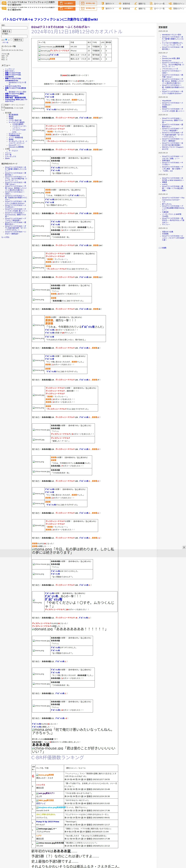Click 検索する button under the 検索 field
Image resolution: width=186 pixels, height=868 pixels.
click(x=6, y=31)
